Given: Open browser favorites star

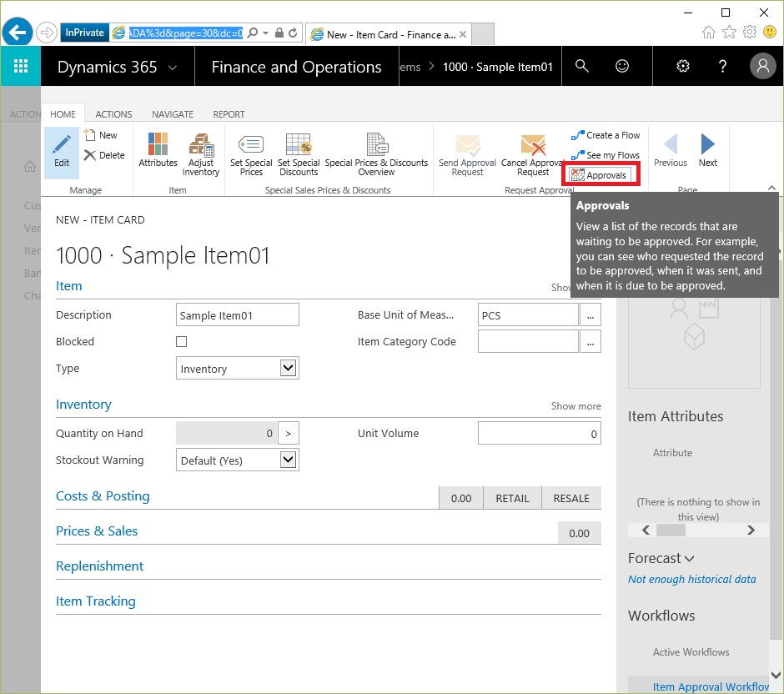Looking at the screenshot, I should (730, 33).
